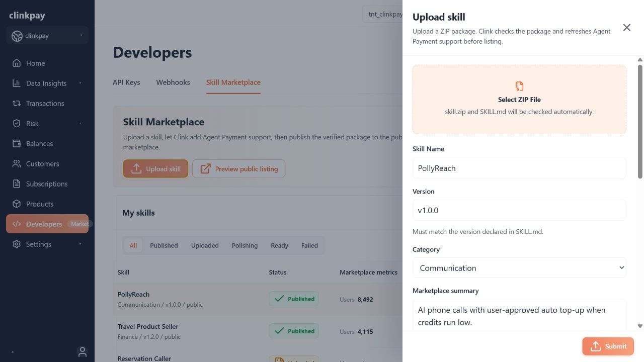This screenshot has height=362, width=644.
Task: Filter skills by Polishing
Action: click(x=245, y=245)
